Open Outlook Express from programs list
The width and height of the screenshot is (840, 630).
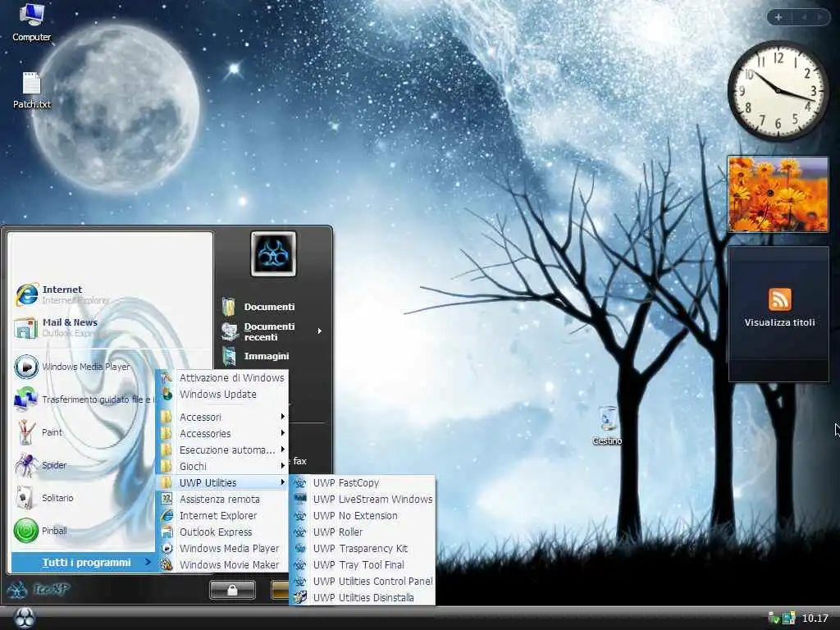[x=223, y=532]
